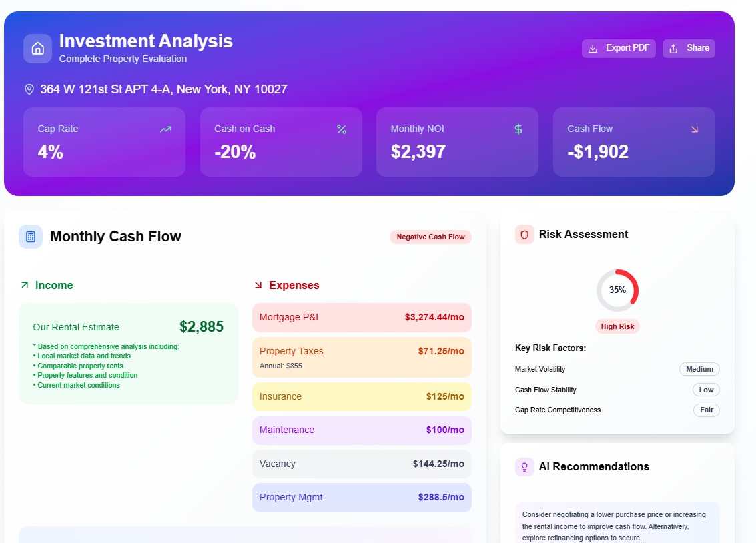Click the percent icon on Cash on Cash card

coord(342,129)
